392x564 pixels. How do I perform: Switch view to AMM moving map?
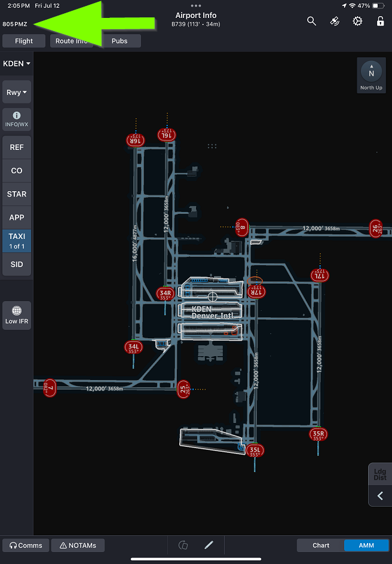coord(366,545)
